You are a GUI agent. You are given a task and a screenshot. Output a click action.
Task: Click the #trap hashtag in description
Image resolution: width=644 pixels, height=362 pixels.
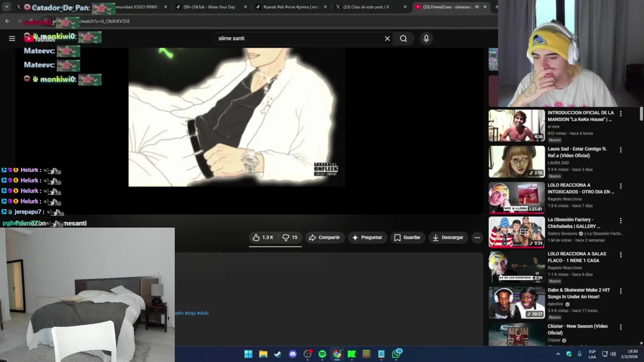tap(190, 313)
